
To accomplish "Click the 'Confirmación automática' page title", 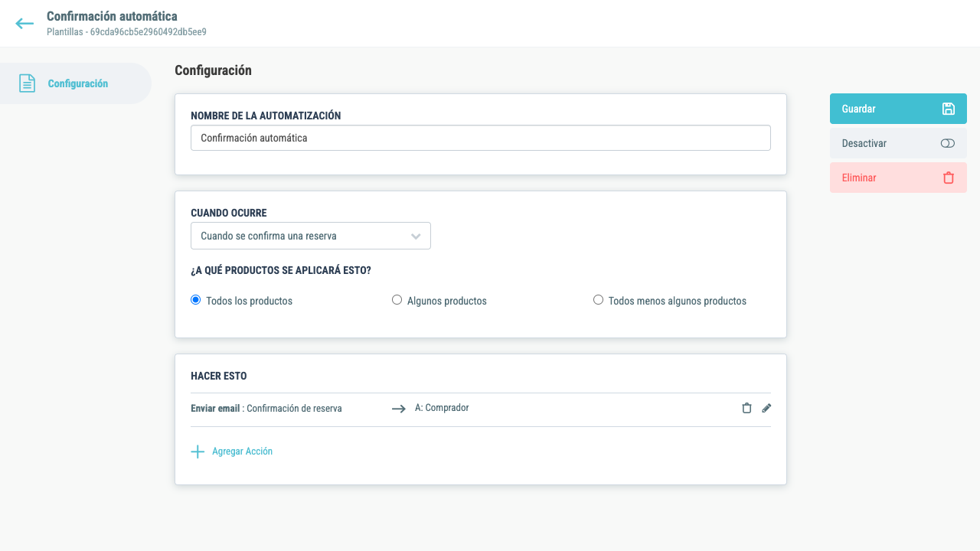I will (112, 16).
